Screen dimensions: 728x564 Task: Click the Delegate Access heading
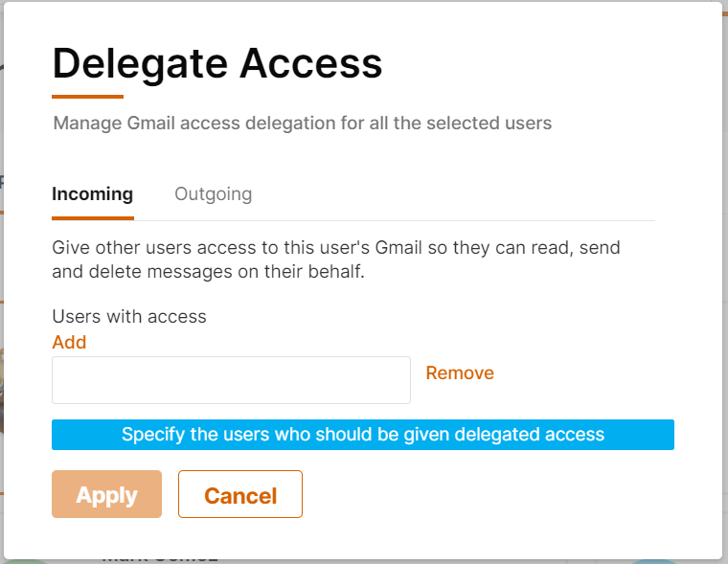pyautogui.click(x=217, y=63)
